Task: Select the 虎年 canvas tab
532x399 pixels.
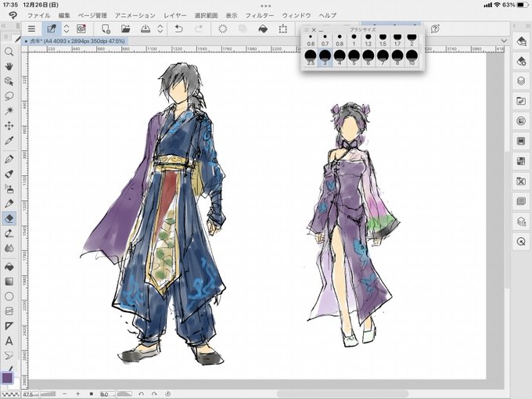Action: (x=75, y=41)
